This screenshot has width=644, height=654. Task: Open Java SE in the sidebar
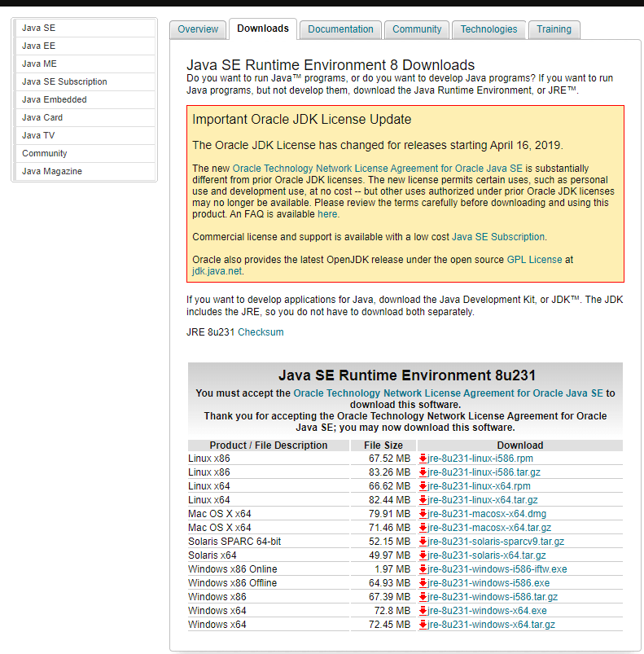[x=85, y=28]
